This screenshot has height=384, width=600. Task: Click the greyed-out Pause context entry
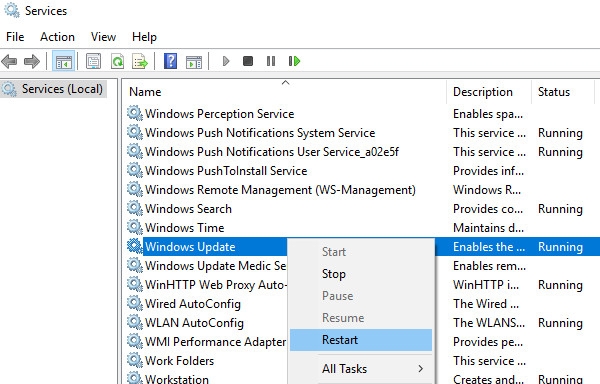point(361,296)
